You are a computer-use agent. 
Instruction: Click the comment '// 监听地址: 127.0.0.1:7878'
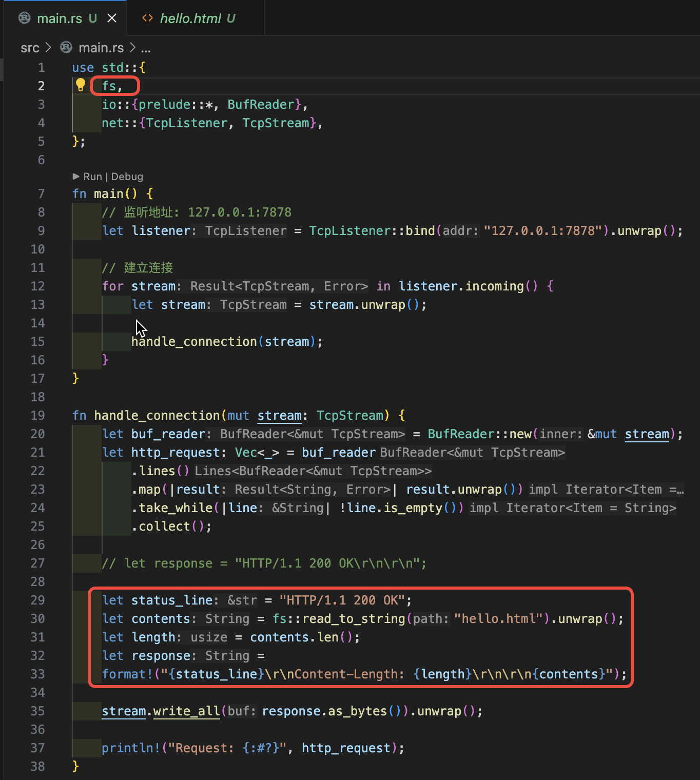pos(197,212)
